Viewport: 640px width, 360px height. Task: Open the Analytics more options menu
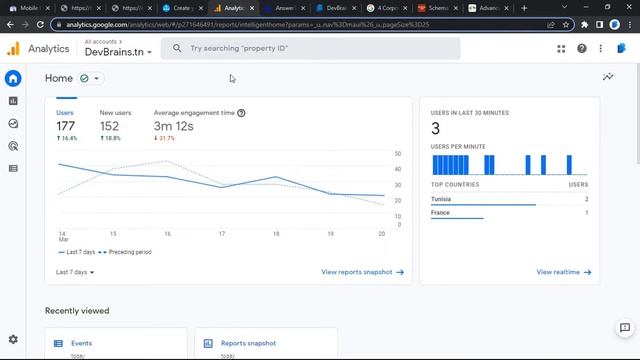[x=600, y=49]
